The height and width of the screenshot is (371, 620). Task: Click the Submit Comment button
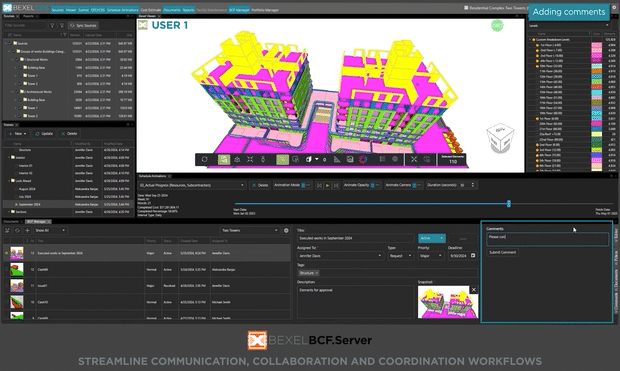tap(503, 252)
